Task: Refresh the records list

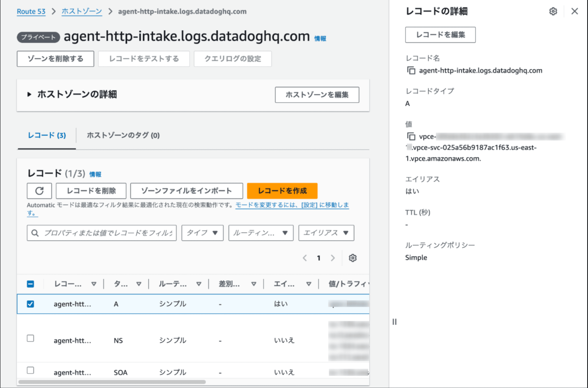Action: tap(39, 191)
